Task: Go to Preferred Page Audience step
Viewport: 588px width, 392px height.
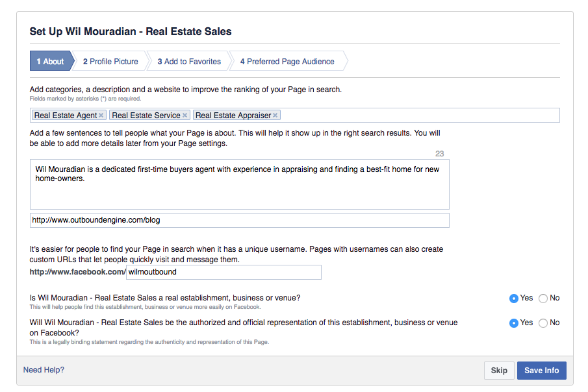Action: pyautogui.click(x=287, y=60)
